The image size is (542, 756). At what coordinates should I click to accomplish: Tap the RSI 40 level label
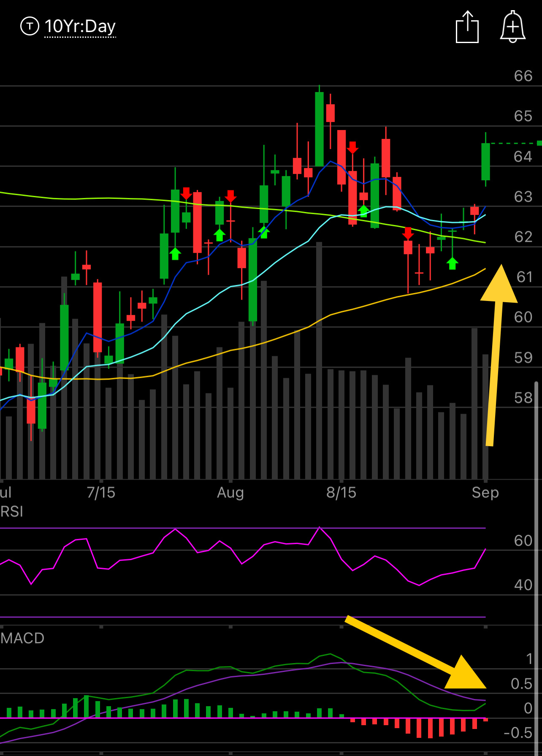(x=523, y=585)
